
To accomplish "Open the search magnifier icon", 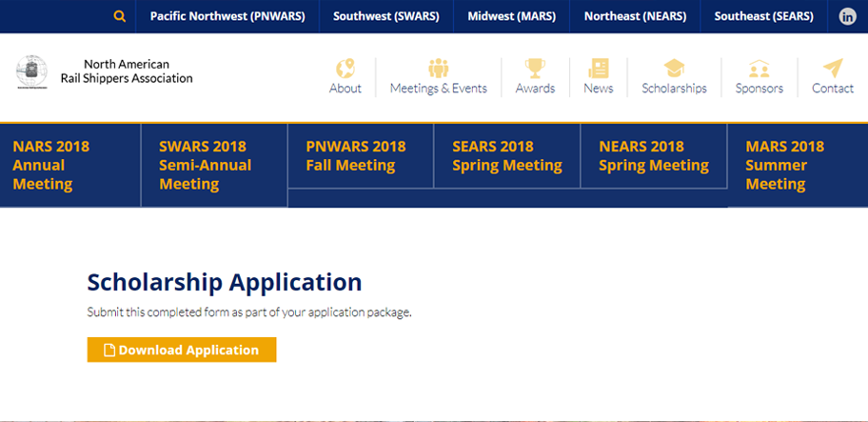I will (120, 16).
